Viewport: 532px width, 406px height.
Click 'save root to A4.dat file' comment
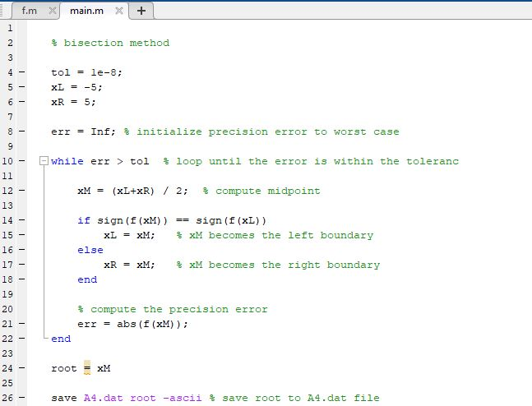coord(301,398)
